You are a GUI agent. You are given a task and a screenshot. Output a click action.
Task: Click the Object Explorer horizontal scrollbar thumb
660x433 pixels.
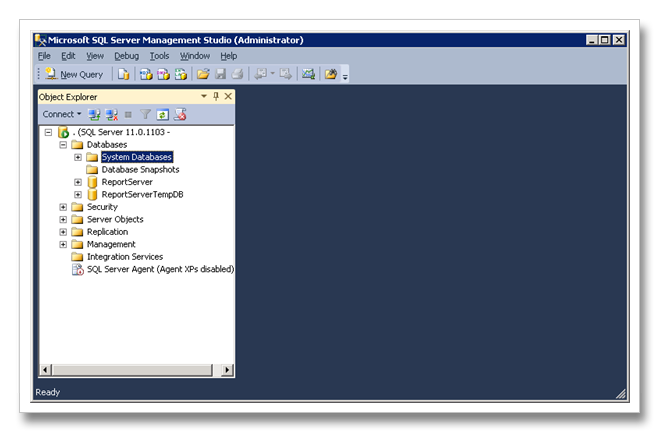pos(132,370)
